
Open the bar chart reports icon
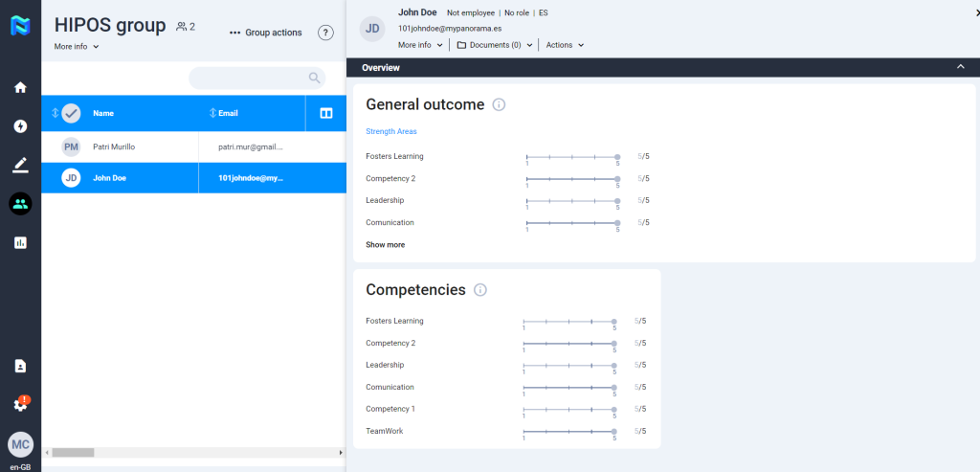click(x=20, y=243)
